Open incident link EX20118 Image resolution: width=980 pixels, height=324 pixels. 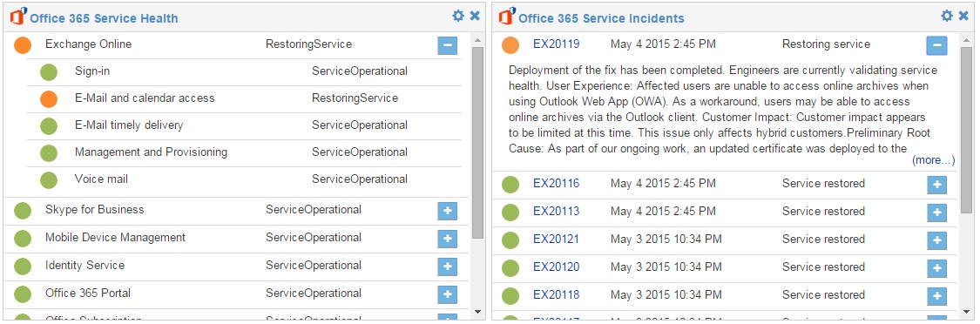557,294
